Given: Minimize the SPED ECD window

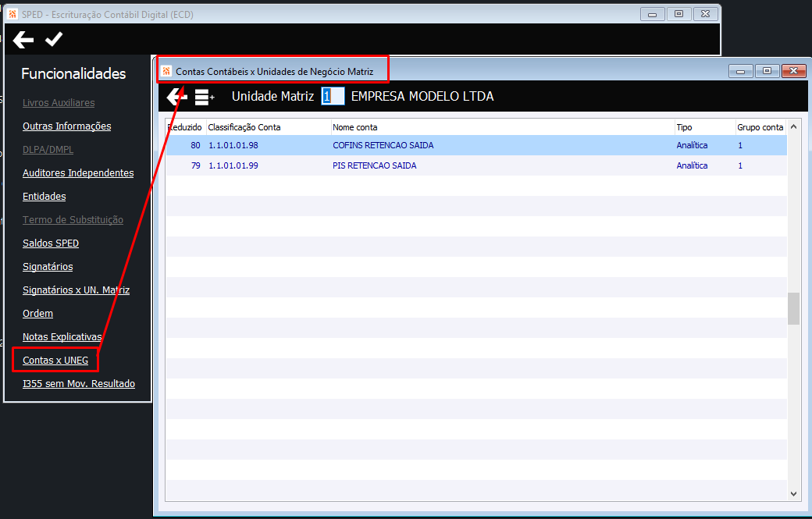Looking at the screenshot, I should pos(653,14).
